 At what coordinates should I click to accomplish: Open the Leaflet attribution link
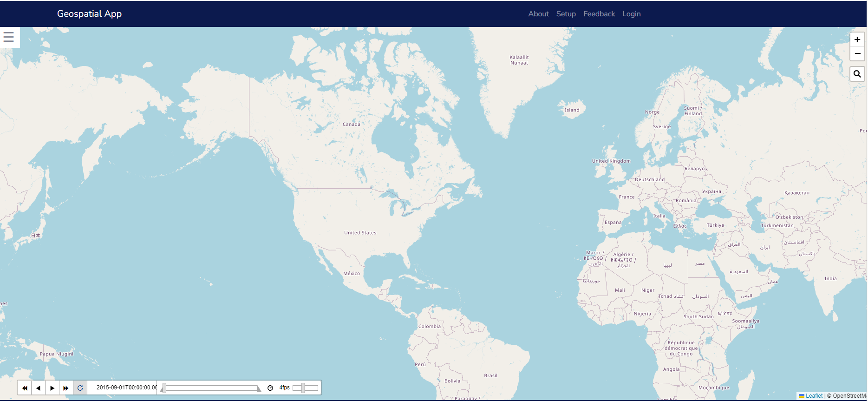click(x=814, y=396)
